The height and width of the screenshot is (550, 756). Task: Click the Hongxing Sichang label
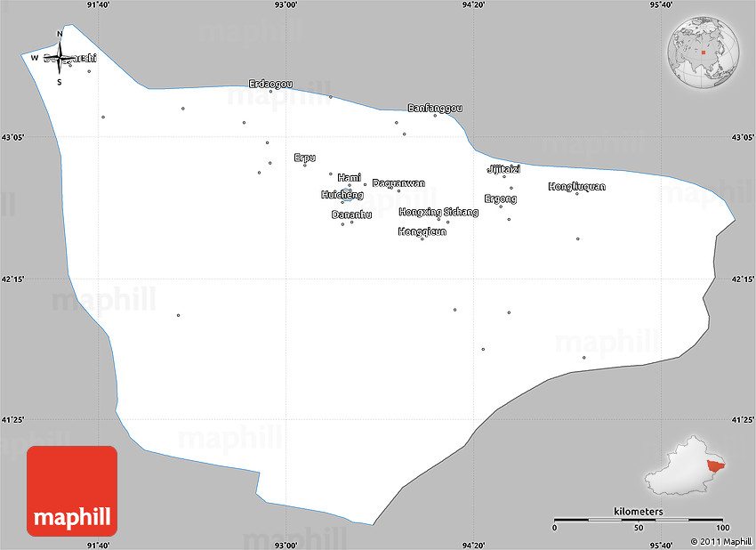(438, 212)
